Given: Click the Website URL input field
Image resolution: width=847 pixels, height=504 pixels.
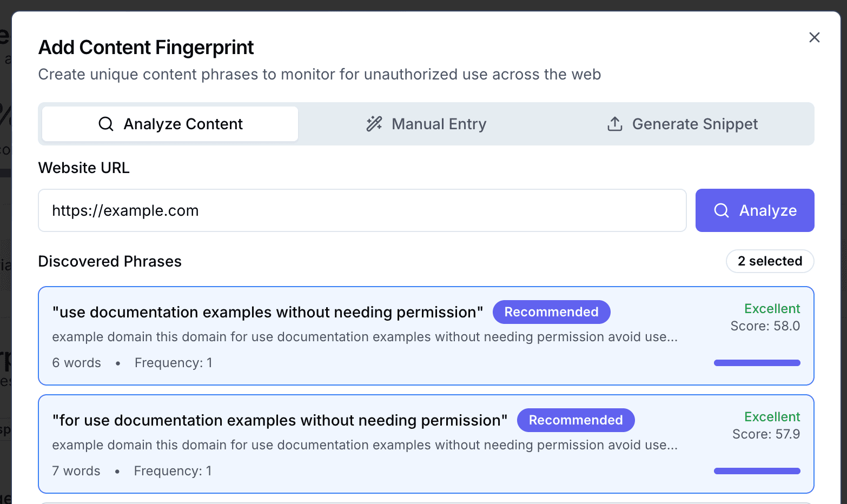Looking at the screenshot, I should tap(362, 210).
